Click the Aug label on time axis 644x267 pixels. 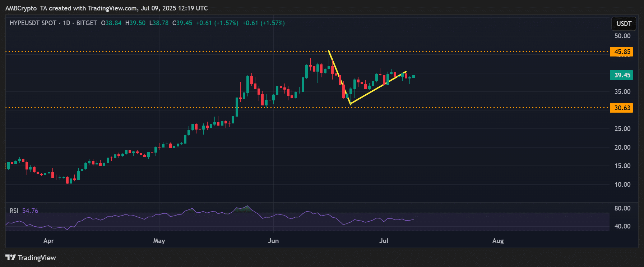coord(498,241)
